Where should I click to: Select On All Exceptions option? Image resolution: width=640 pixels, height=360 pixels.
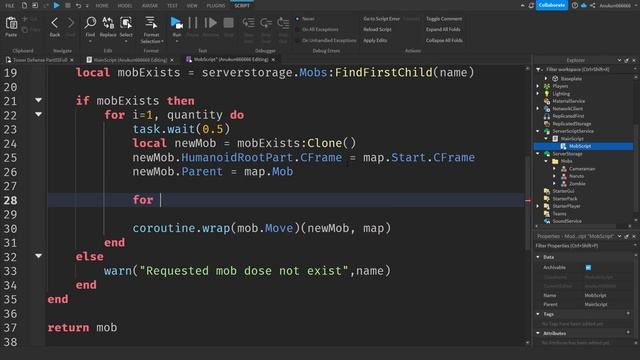click(x=297, y=29)
